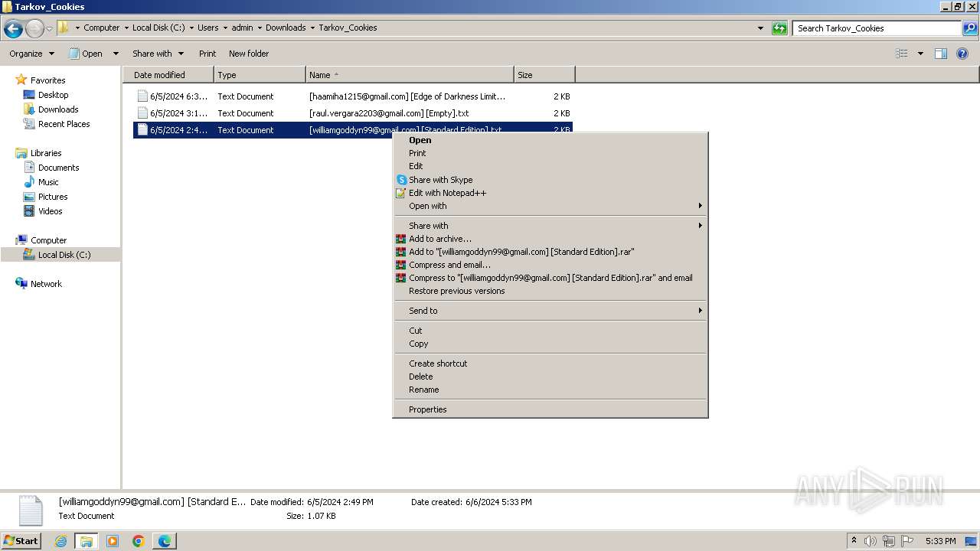
Task: Click the volume speaker tray icon
Action: [x=871, y=541]
